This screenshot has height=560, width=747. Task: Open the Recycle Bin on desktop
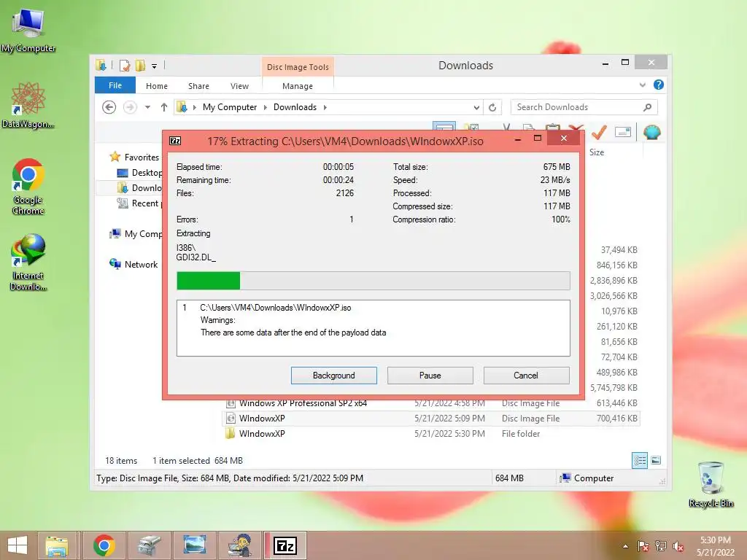pos(711,484)
